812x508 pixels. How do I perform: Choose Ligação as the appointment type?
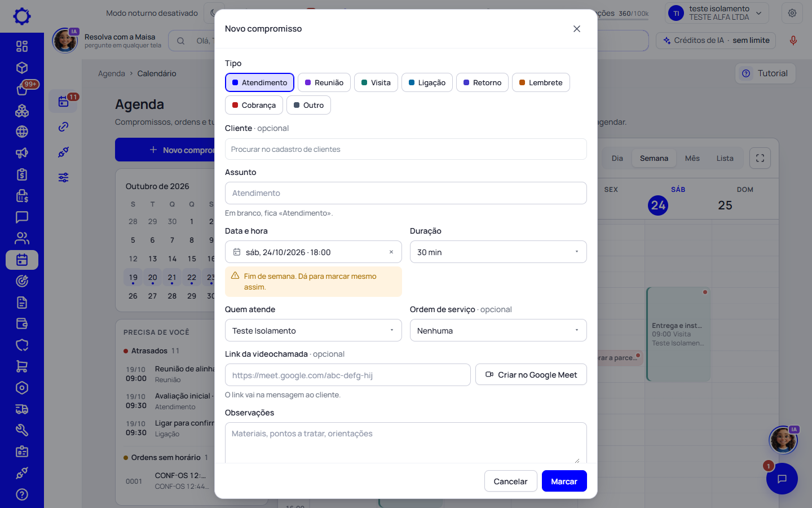(x=427, y=82)
